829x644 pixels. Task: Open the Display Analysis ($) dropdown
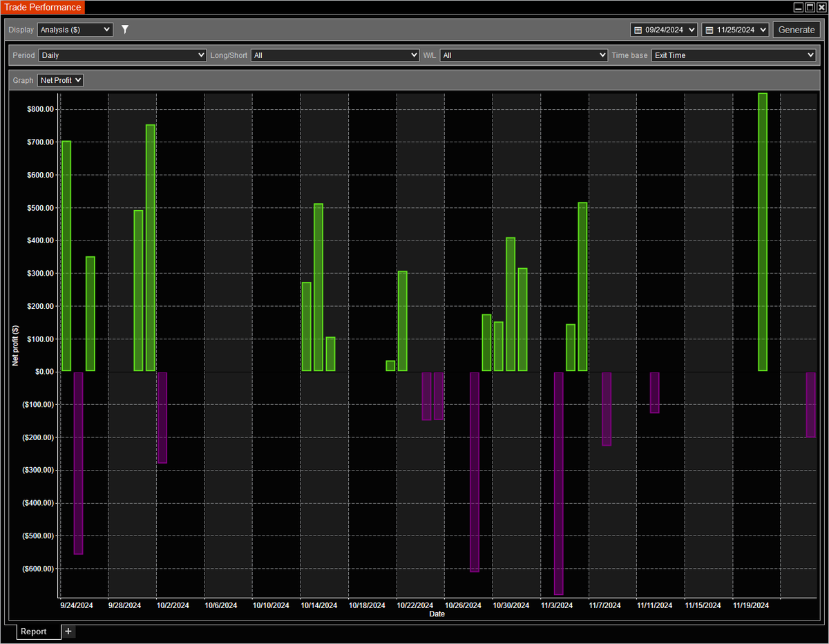pyautogui.click(x=75, y=30)
